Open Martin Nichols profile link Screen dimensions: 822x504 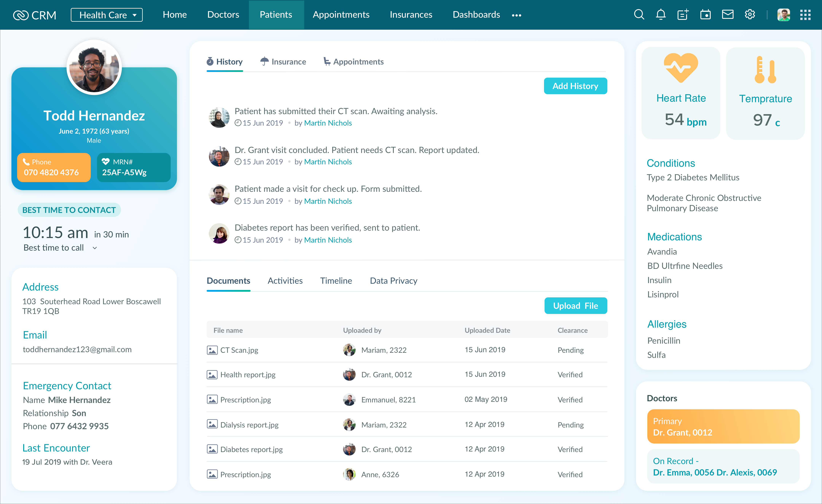(x=328, y=123)
